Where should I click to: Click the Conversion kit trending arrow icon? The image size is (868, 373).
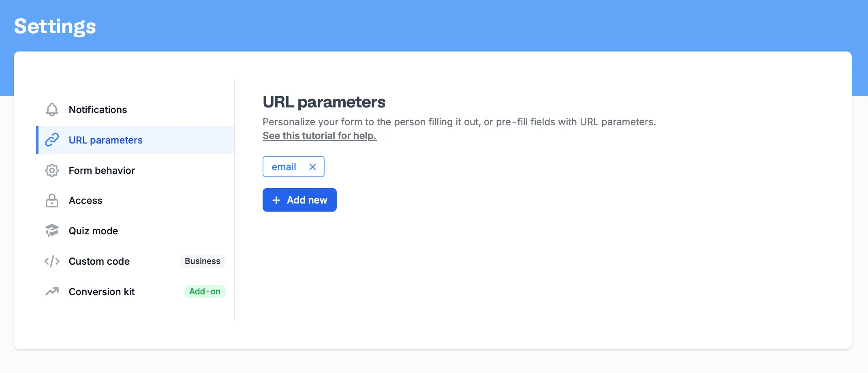pos(52,292)
